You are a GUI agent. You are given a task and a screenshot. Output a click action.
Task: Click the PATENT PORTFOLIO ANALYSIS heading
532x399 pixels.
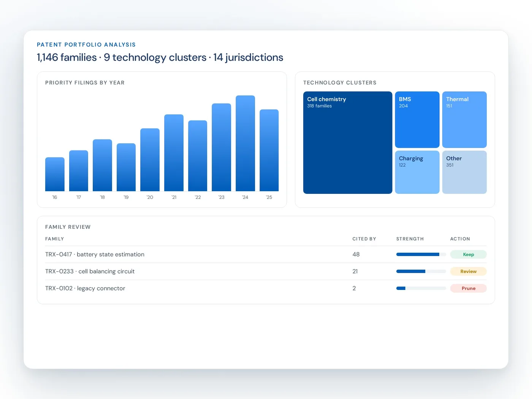pyautogui.click(x=86, y=45)
